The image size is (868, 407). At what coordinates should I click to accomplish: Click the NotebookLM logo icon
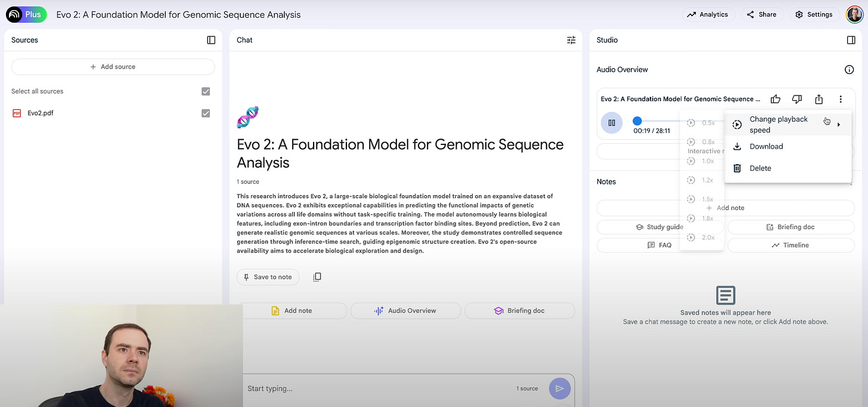click(14, 14)
